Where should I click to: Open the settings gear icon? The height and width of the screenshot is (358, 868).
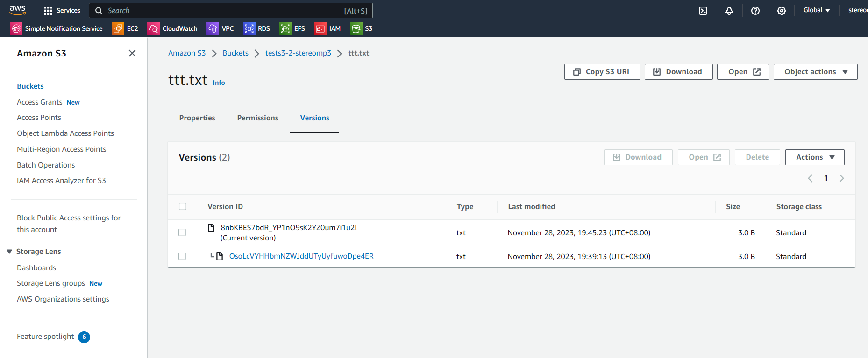click(x=782, y=11)
